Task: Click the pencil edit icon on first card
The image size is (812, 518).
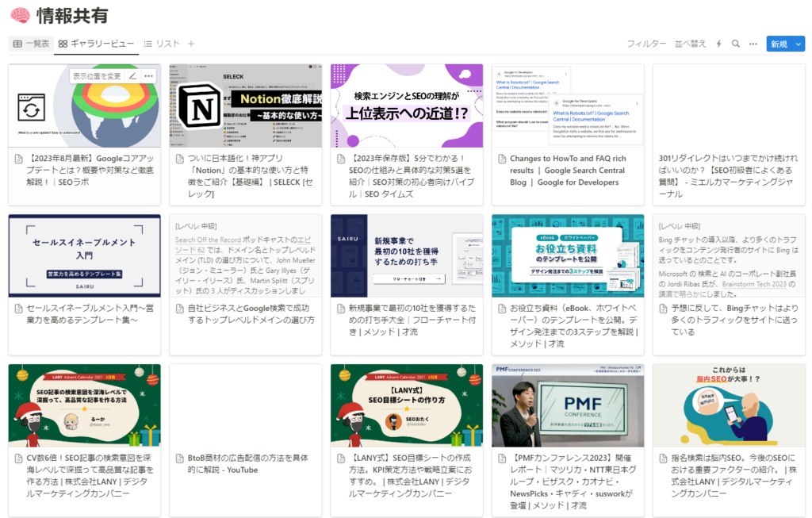Action: point(132,76)
